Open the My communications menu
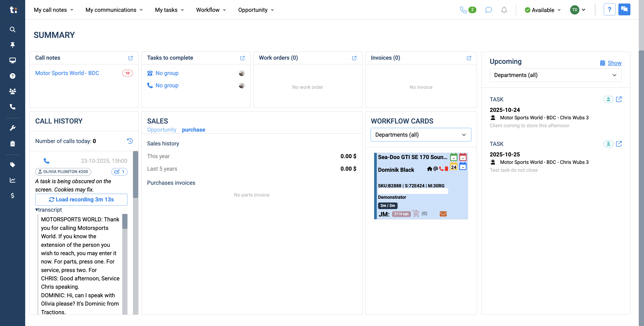644x326 pixels. 114,10
